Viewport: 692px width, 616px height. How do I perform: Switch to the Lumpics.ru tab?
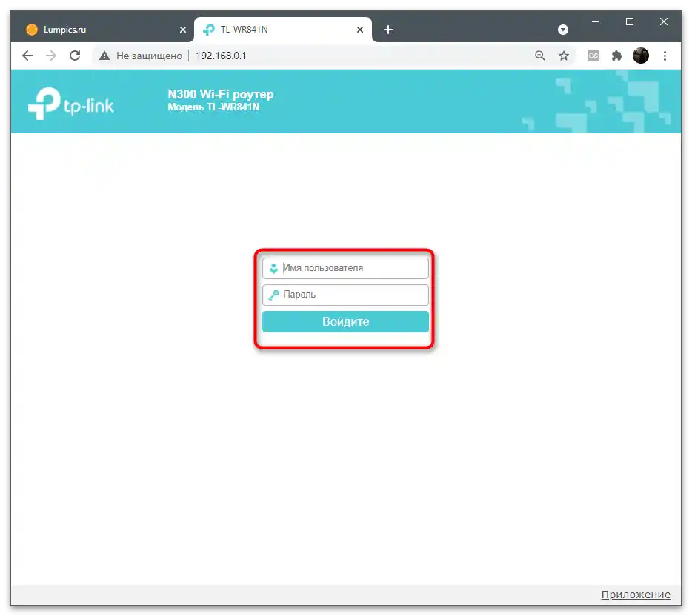pos(104,30)
